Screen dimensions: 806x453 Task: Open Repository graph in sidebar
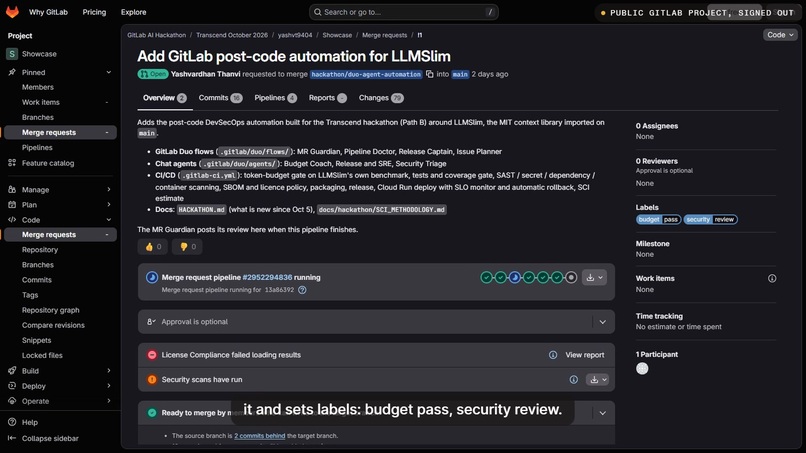coord(50,310)
